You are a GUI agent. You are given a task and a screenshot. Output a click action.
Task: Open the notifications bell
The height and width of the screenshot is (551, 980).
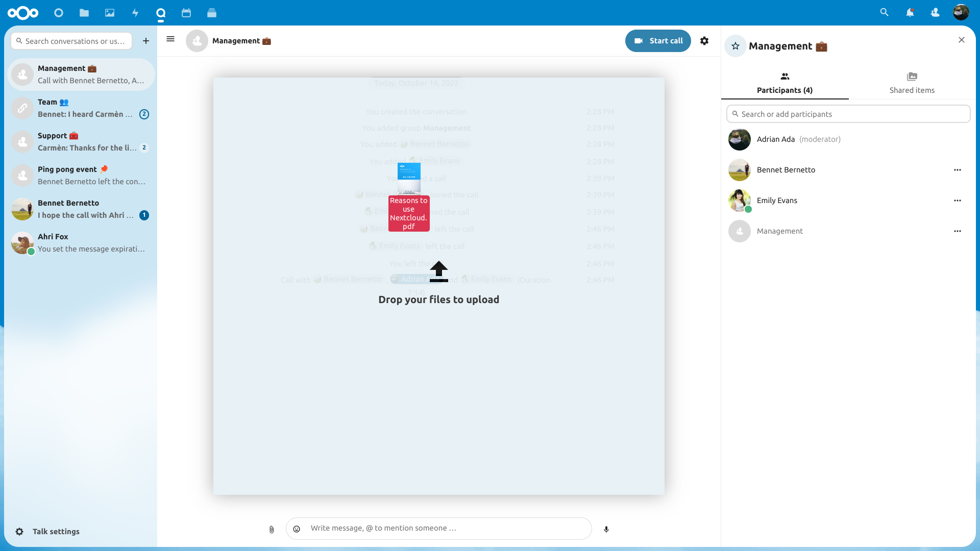910,12
